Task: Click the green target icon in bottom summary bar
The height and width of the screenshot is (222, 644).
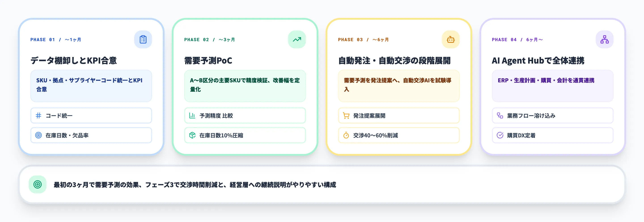Action: pos(38,184)
